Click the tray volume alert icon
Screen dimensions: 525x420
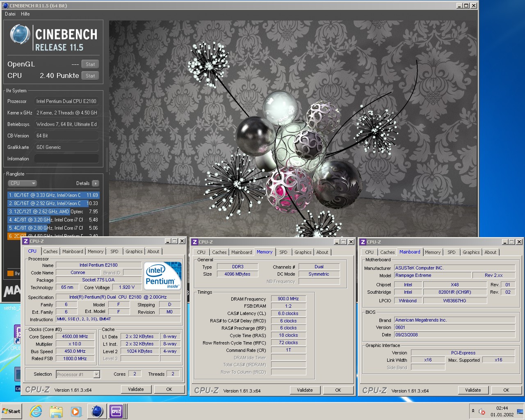click(482, 411)
